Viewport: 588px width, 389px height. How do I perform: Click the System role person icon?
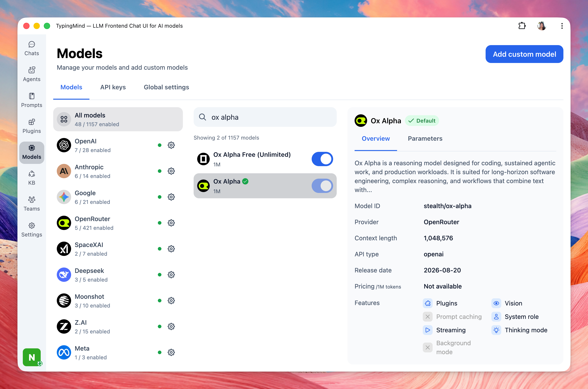[x=496, y=317]
